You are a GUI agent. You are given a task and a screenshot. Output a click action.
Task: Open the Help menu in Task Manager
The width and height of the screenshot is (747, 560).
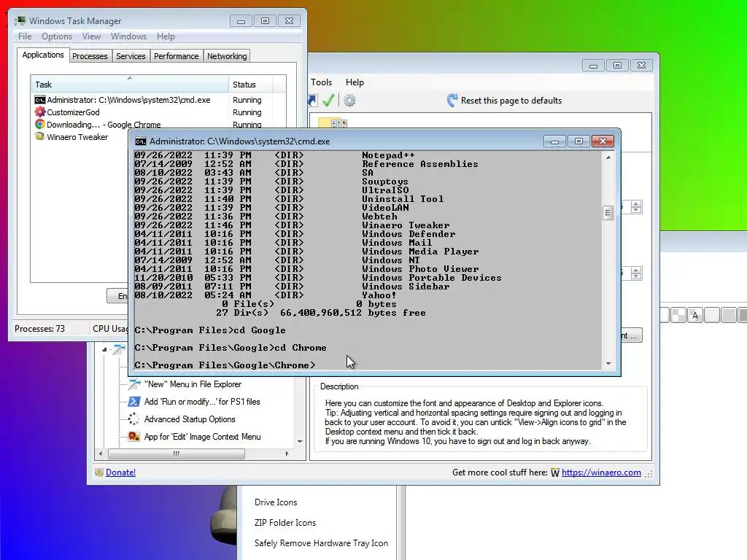[166, 36]
